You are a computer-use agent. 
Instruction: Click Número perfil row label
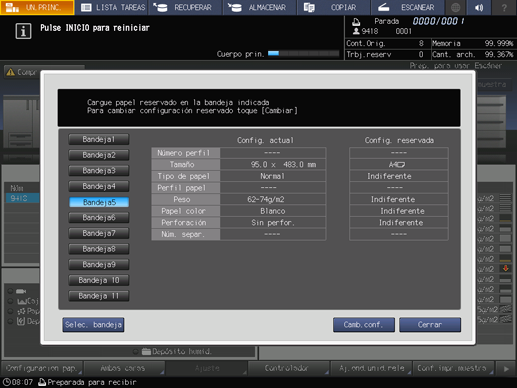click(x=186, y=153)
